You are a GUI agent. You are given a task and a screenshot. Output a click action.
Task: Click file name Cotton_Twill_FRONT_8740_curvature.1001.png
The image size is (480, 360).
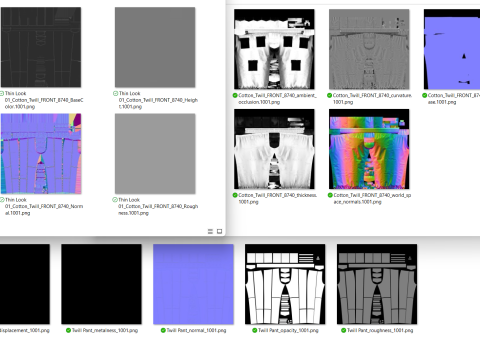(372, 99)
